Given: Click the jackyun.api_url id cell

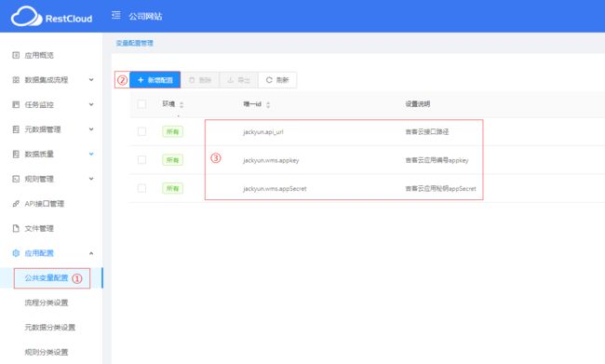Looking at the screenshot, I should (263, 132).
